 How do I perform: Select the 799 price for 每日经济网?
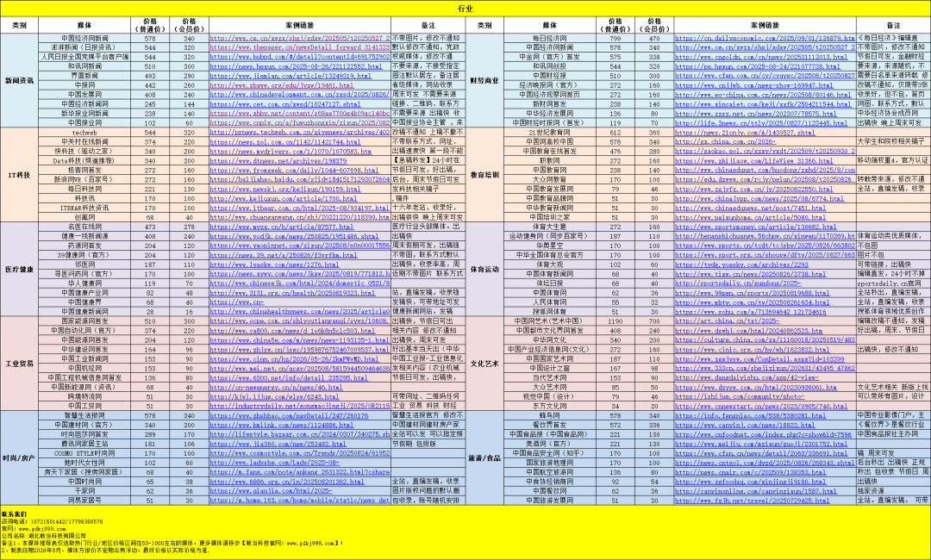click(x=615, y=38)
